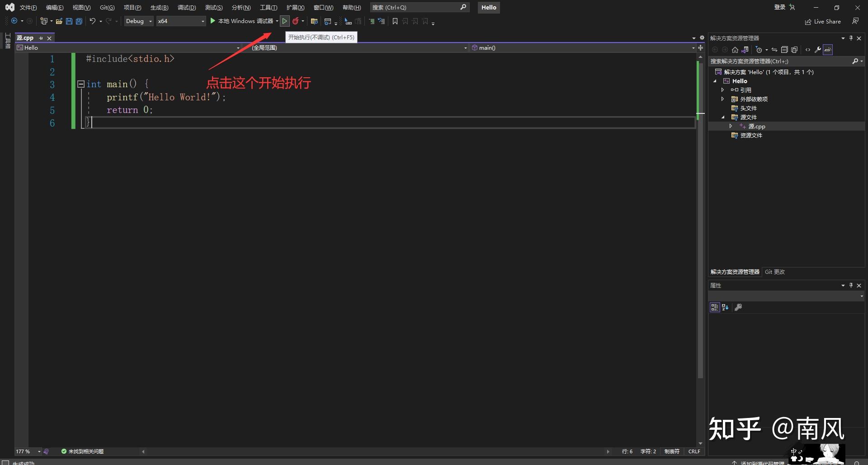Click the Properties panel wrench icon
Viewport: 868px width, 465px height.
(739, 307)
